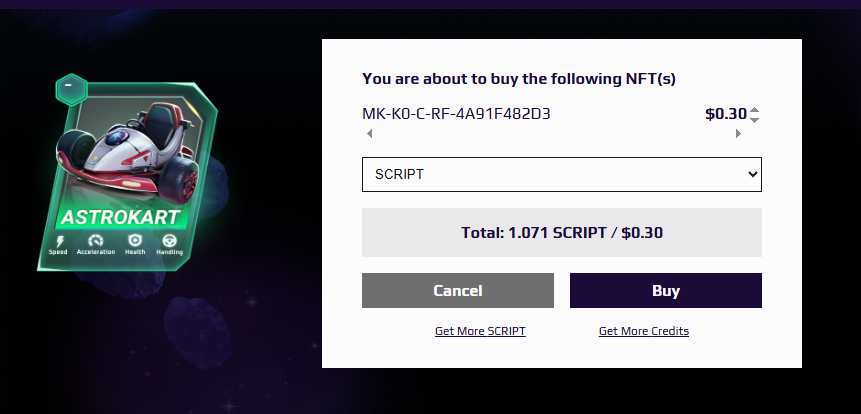Click the left scroll arrow under NFT ID
This screenshot has width=861, height=414.
click(370, 133)
